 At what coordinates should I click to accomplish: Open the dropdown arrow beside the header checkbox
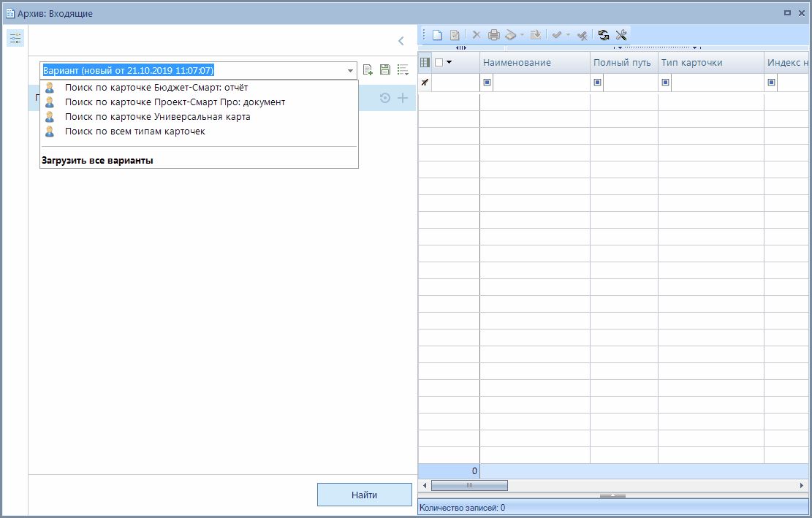point(449,63)
